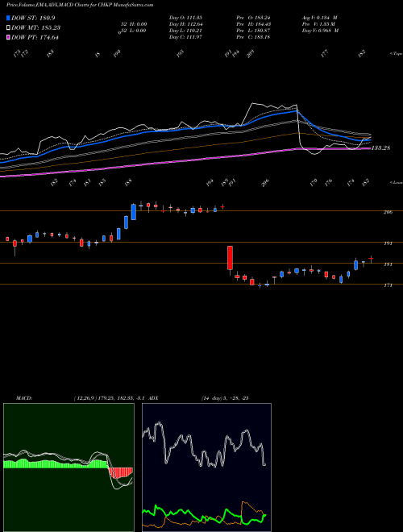Click the 181 label on right price axis
The image size is (403, 532).
(388, 264)
